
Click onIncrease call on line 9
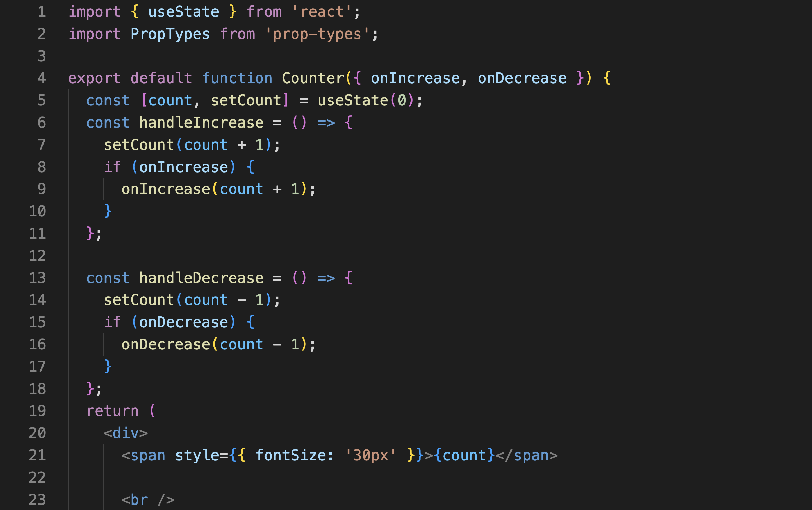(x=166, y=189)
